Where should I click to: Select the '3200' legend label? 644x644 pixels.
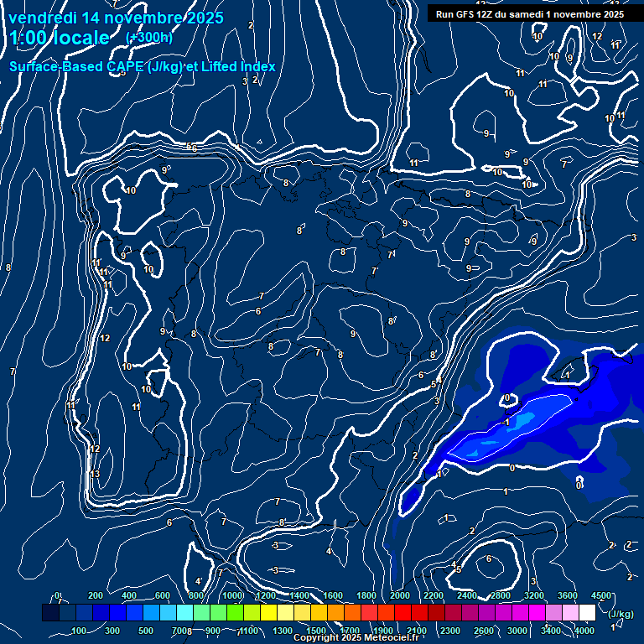(x=534, y=595)
